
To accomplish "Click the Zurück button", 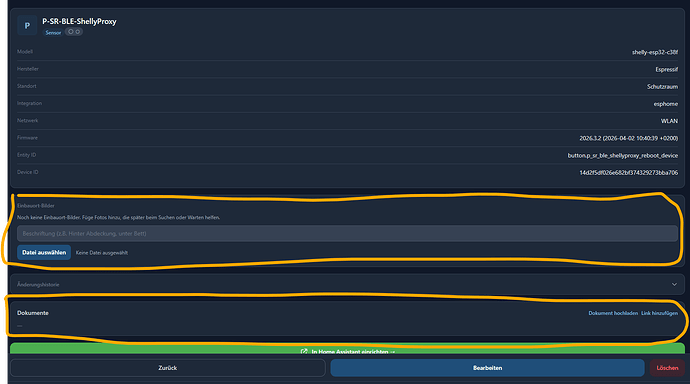I will coord(168,368).
